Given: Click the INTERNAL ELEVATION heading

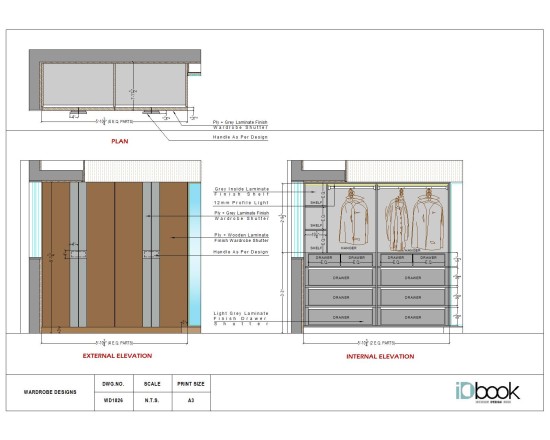Looking at the screenshot, I should [x=380, y=356].
